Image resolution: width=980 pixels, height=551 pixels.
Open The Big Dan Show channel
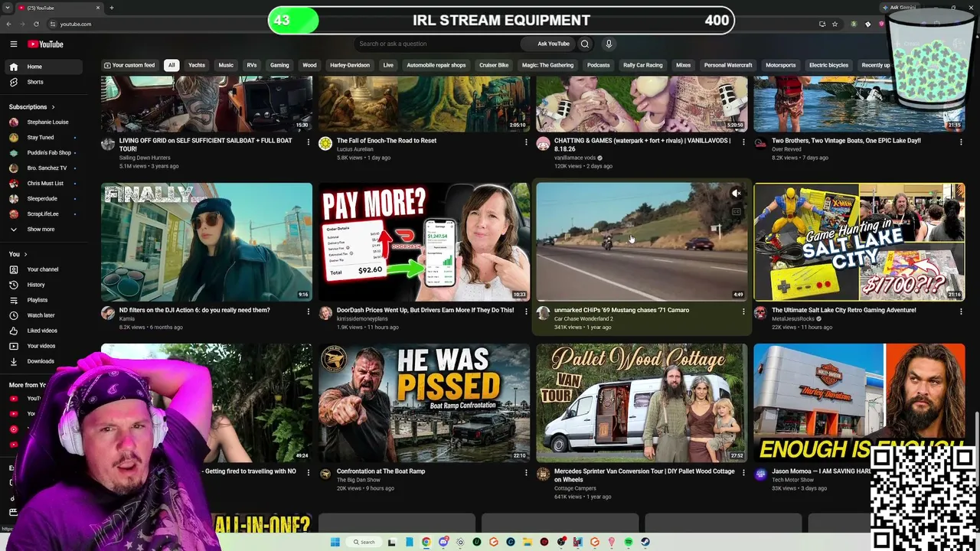pos(358,480)
